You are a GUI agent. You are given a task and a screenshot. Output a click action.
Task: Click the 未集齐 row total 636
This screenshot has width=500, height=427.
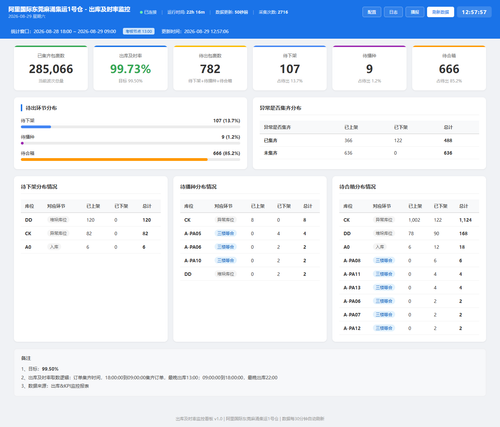[448, 153]
